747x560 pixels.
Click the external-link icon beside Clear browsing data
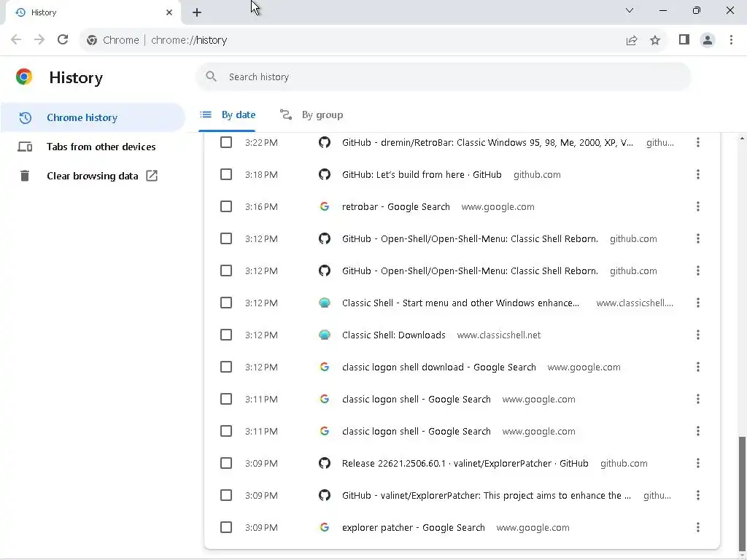tap(152, 176)
